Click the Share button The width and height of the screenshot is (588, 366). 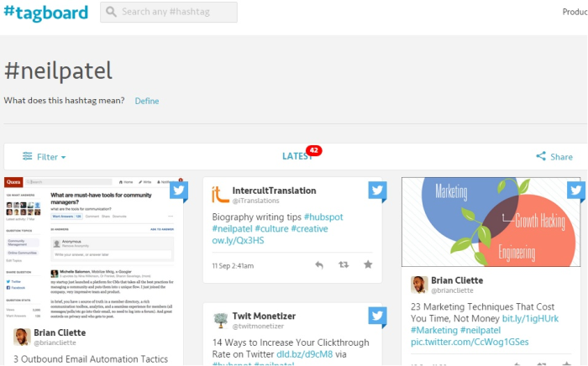[x=554, y=157]
